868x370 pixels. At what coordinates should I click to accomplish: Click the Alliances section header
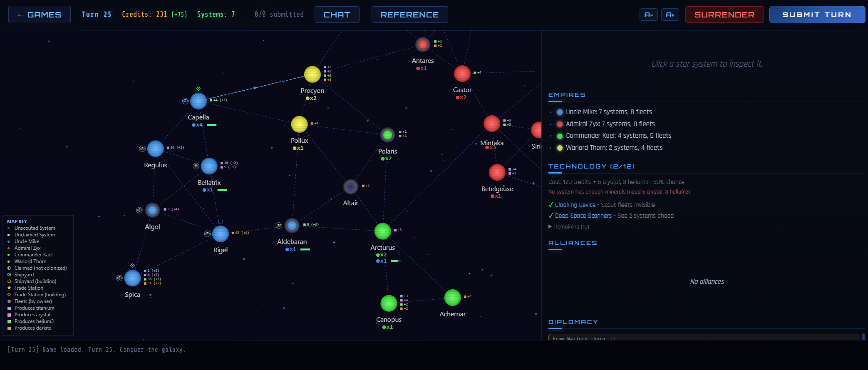[x=573, y=243]
